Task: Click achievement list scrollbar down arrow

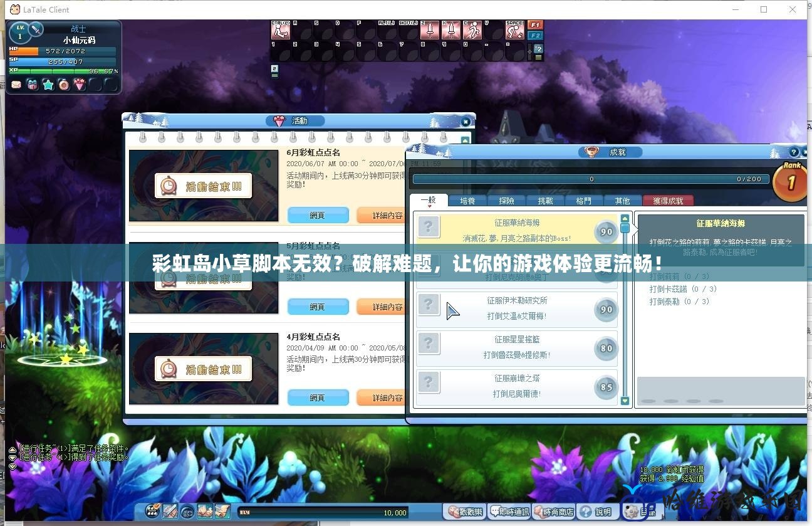Action: [625, 401]
